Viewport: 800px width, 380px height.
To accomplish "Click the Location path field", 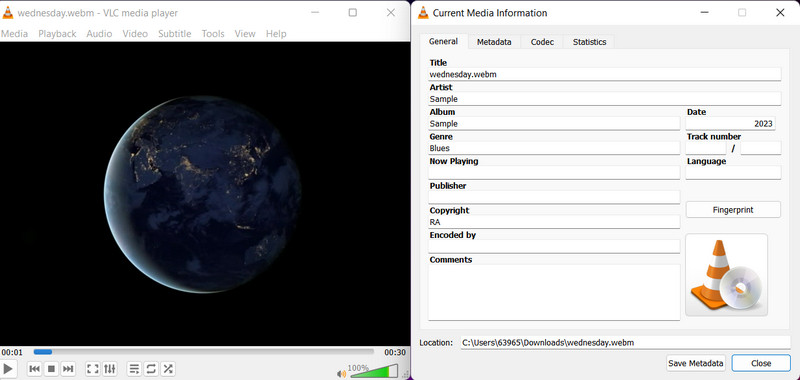I will pyautogui.click(x=625, y=343).
